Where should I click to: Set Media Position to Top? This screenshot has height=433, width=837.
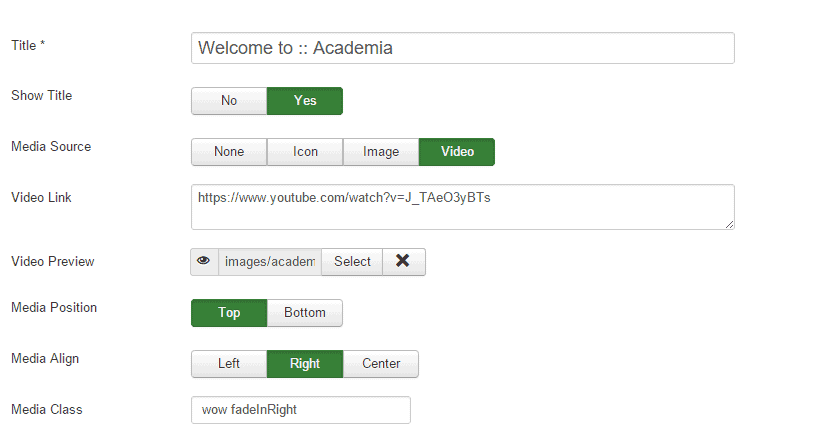[x=229, y=313]
